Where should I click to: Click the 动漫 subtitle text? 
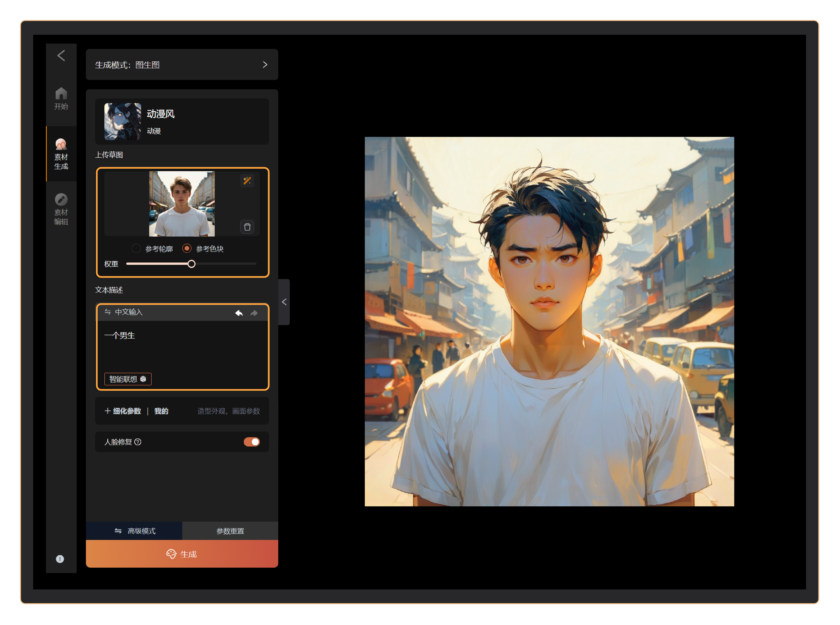154,131
